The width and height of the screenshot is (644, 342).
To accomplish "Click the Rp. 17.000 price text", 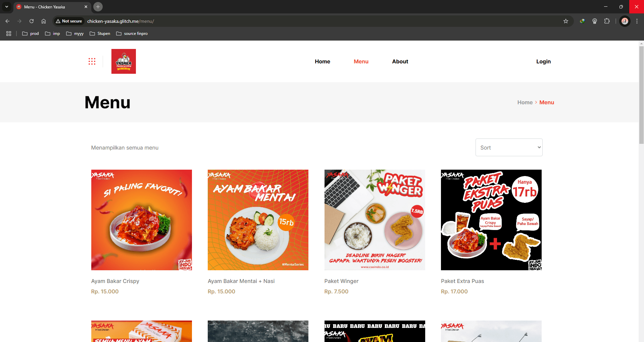I will (x=454, y=291).
